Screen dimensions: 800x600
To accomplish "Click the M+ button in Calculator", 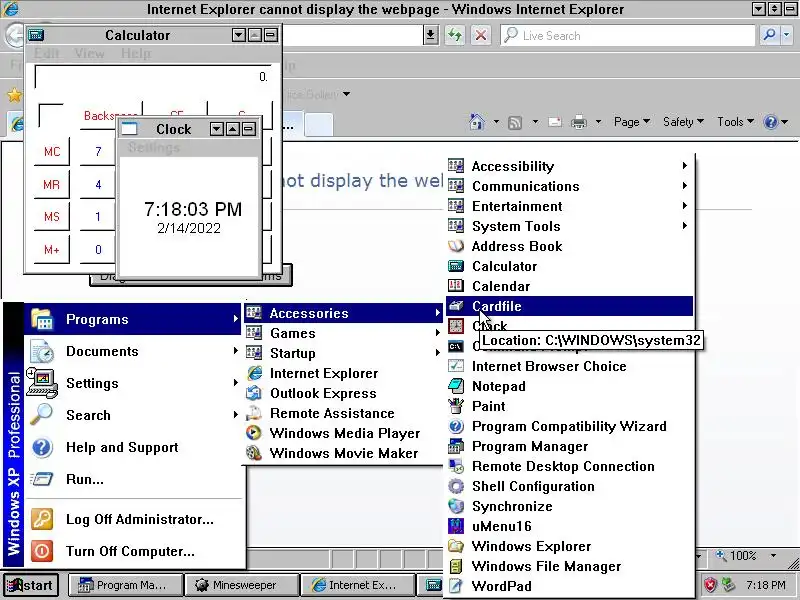I will pos(52,249).
